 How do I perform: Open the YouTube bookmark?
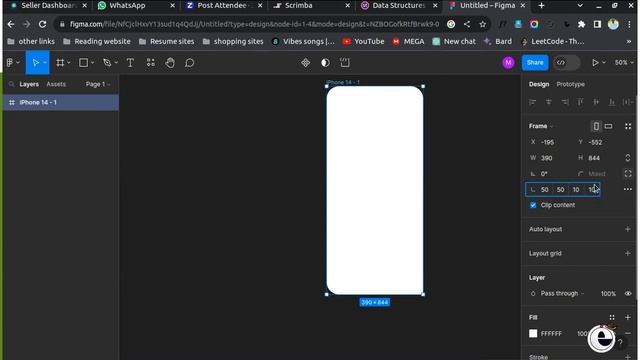[x=364, y=41]
